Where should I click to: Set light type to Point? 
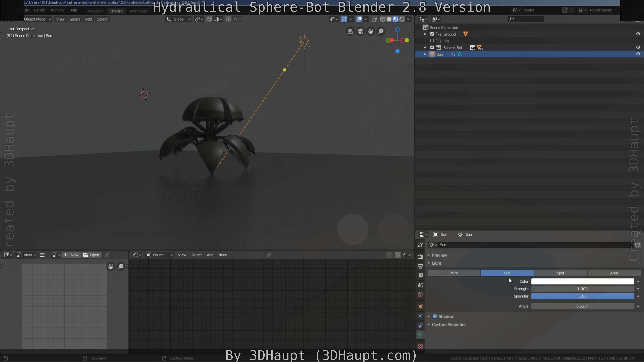[x=454, y=273]
